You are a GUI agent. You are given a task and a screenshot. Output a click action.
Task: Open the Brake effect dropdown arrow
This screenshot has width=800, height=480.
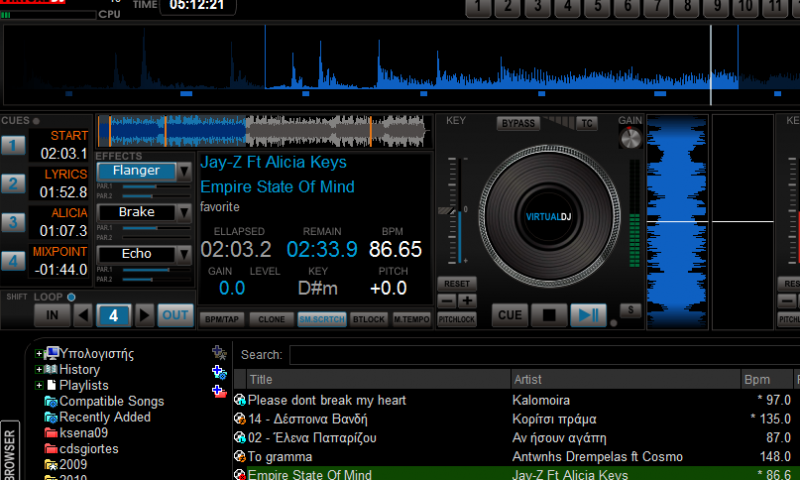click(184, 213)
